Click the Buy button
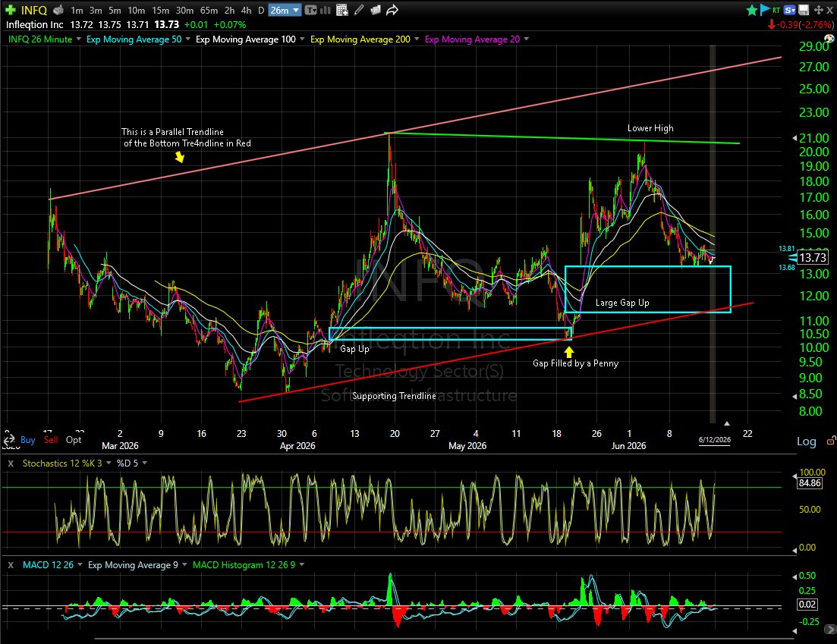837x644 pixels. click(x=28, y=440)
